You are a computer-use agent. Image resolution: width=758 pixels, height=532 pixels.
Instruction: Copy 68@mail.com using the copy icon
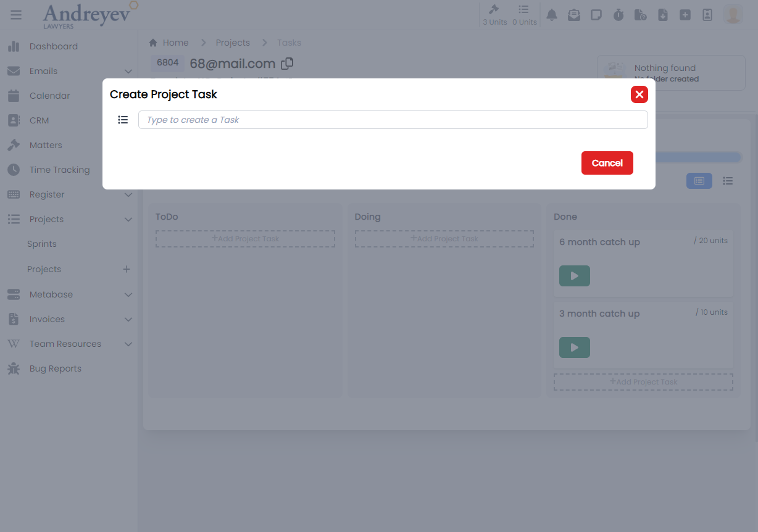pos(287,63)
